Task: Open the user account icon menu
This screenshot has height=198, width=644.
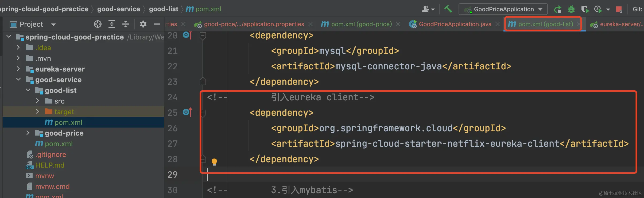Action: 428,9
